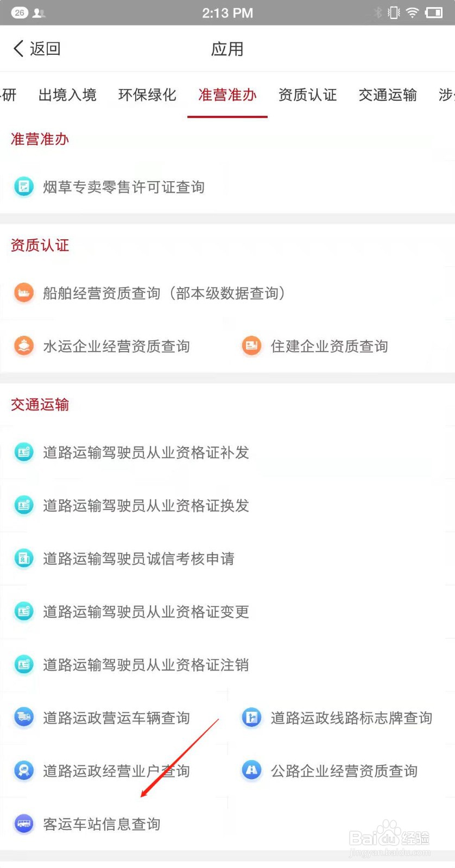
Task: Tap the orange icon beside 住建企业资质查询
Action: (x=251, y=346)
